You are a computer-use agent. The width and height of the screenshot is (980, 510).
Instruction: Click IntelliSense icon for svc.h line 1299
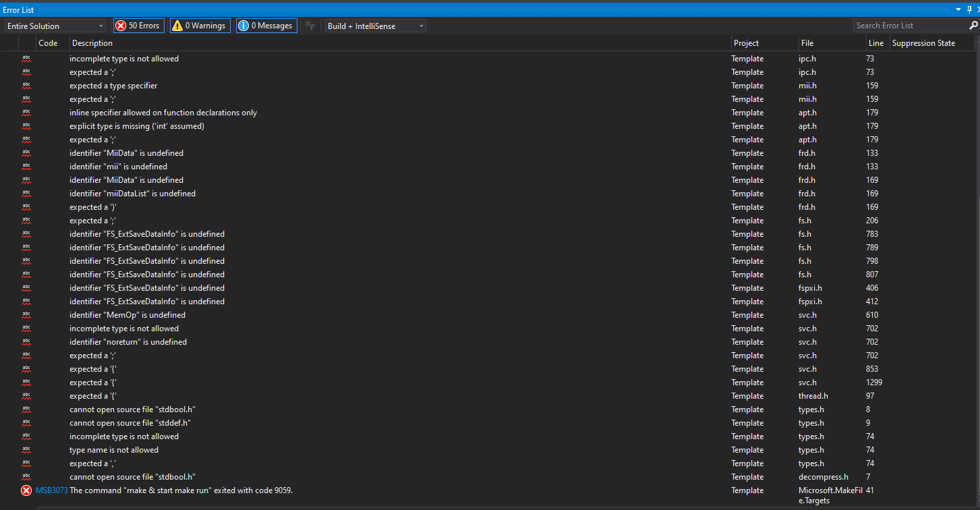[26, 382]
